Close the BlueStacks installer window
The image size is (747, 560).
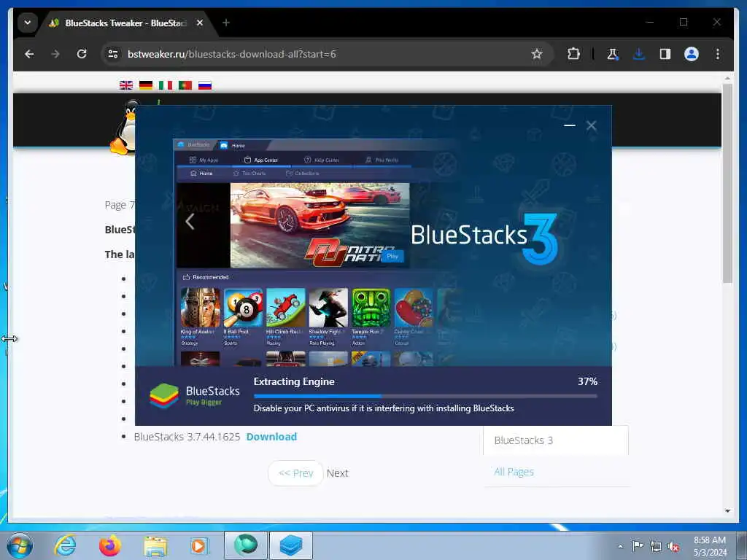click(x=591, y=125)
